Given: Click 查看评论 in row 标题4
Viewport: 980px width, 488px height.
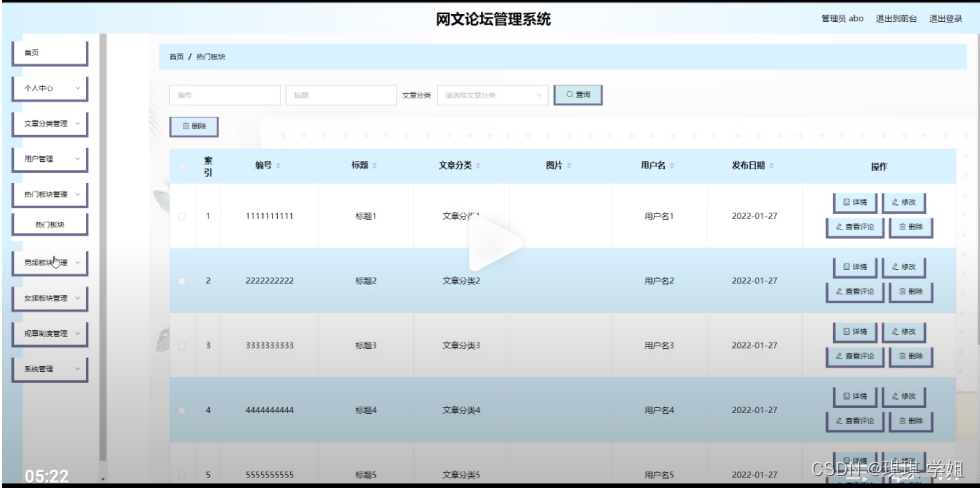Looking at the screenshot, I should 854,421.
